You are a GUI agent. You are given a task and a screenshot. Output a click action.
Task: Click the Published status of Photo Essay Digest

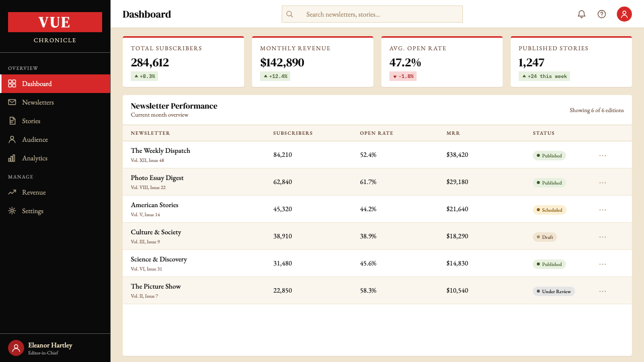point(549,183)
